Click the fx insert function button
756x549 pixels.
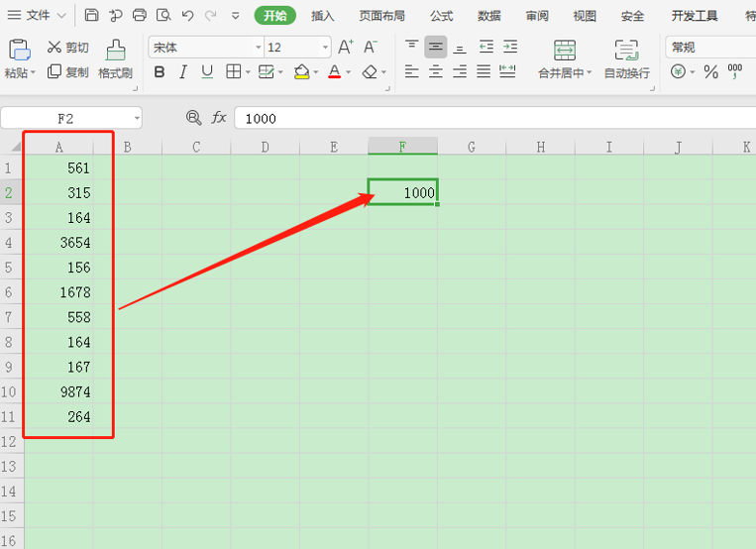[219, 118]
